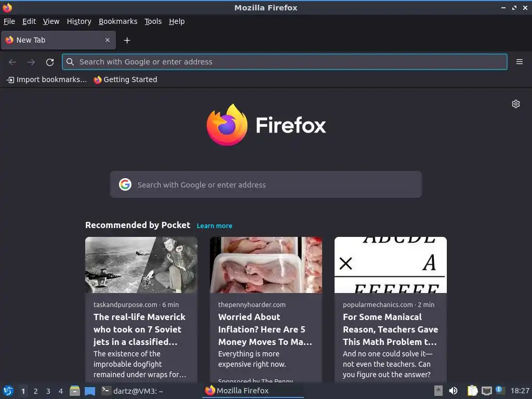Viewport: 532px width, 399px height.
Task: Click the popularmechanics.com source text
Action: point(378,304)
